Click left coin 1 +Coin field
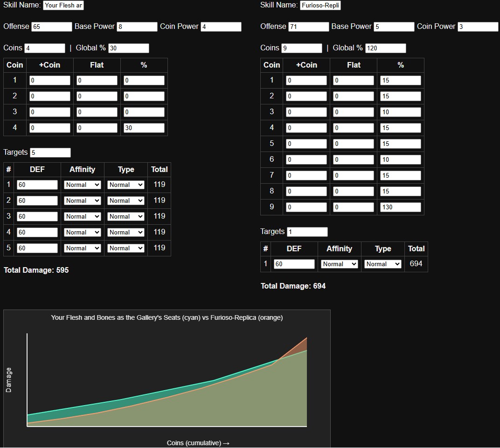The image size is (500, 448). pos(50,80)
